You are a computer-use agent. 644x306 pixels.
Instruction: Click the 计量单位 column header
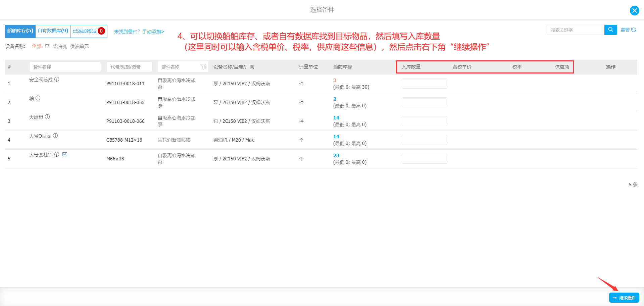[x=308, y=67]
